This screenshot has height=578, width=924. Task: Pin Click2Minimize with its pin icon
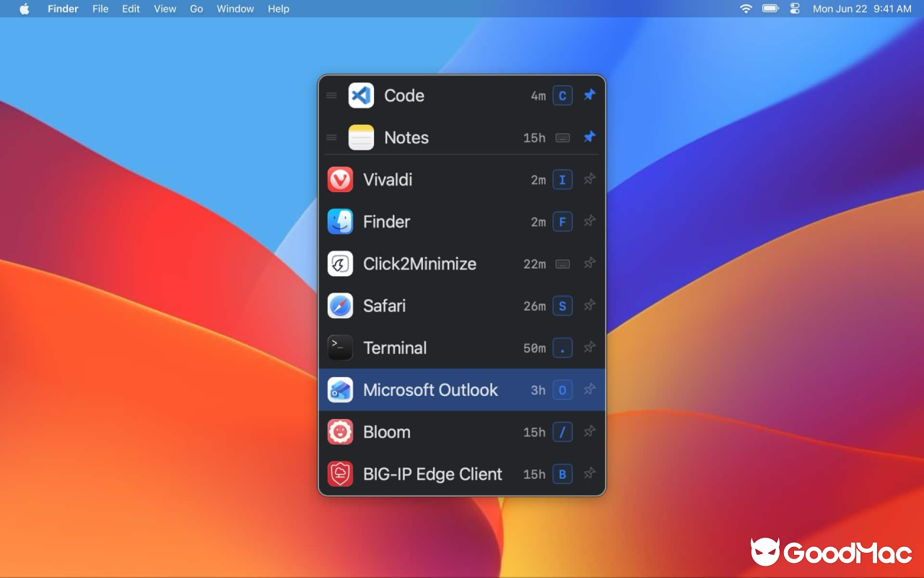(590, 263)
